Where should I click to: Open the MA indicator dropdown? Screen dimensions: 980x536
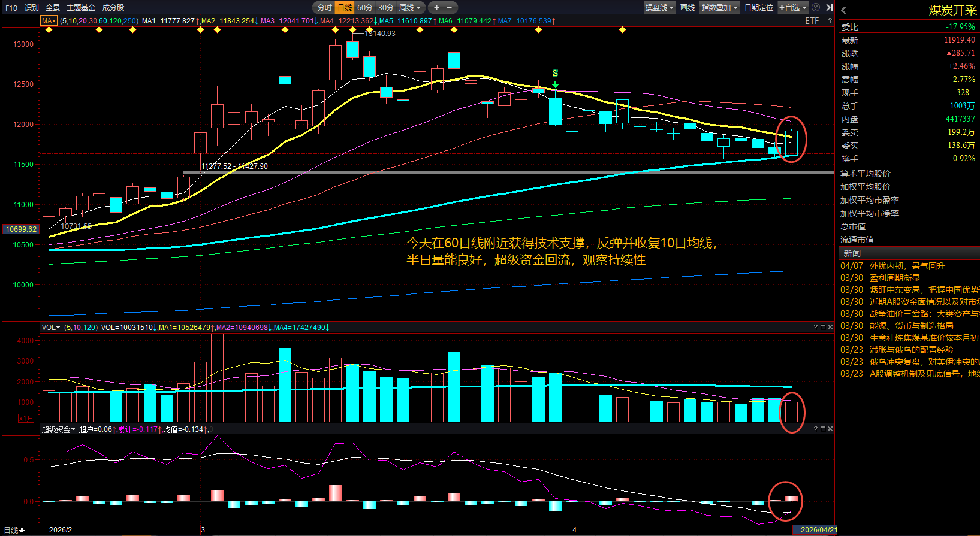49,21
